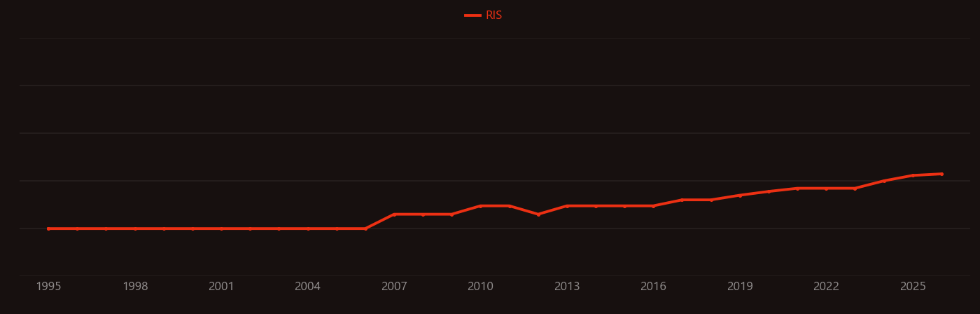
Task: Click the 2004 x-axis label
Action: pyautogui.click(x=308, y=287)
